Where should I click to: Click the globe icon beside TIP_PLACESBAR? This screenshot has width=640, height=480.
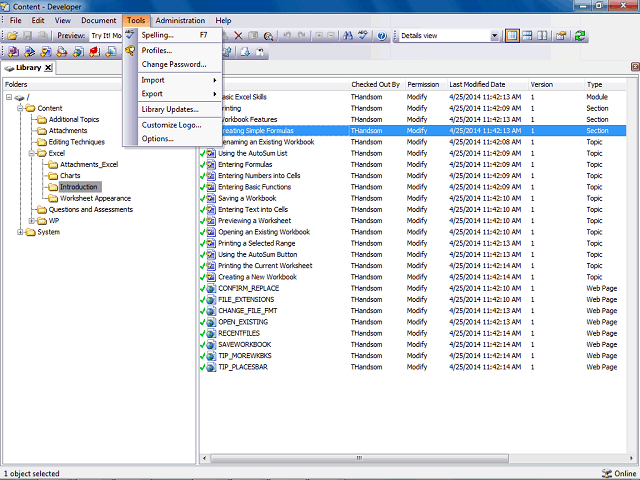click(x=211, y=367)
